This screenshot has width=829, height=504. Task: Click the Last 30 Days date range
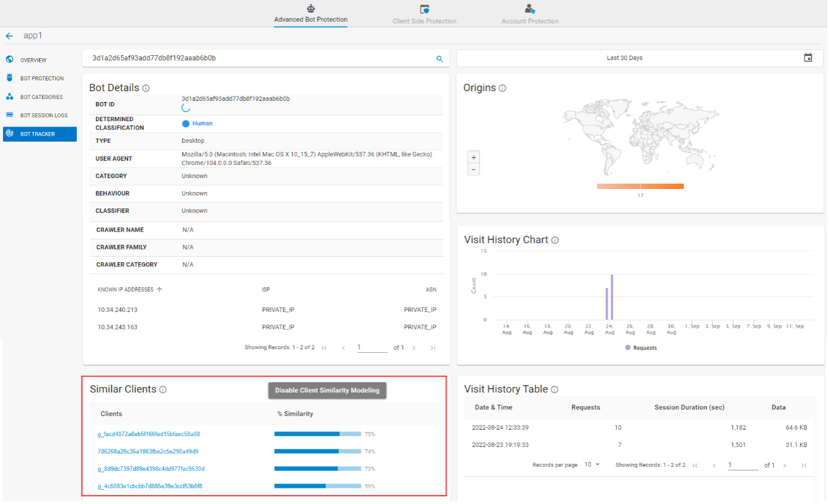pyautogui.click(x=624, y=58)
